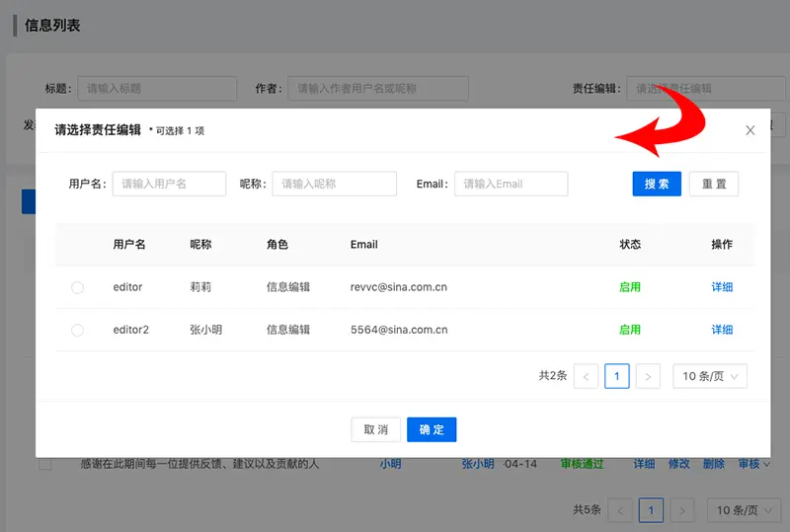Click the 用户名 column header
The image size is (790, 532).
129,245
